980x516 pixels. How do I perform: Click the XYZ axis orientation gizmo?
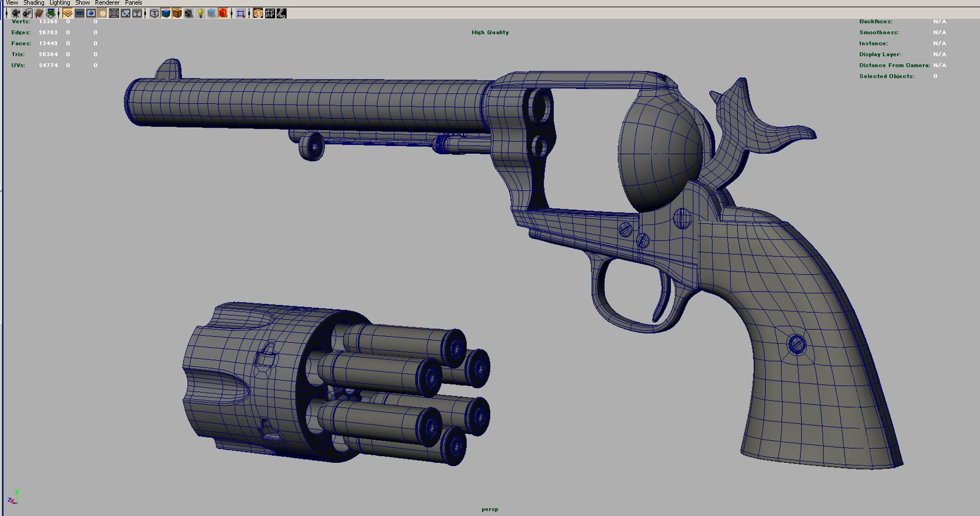(x=13, y=497)
